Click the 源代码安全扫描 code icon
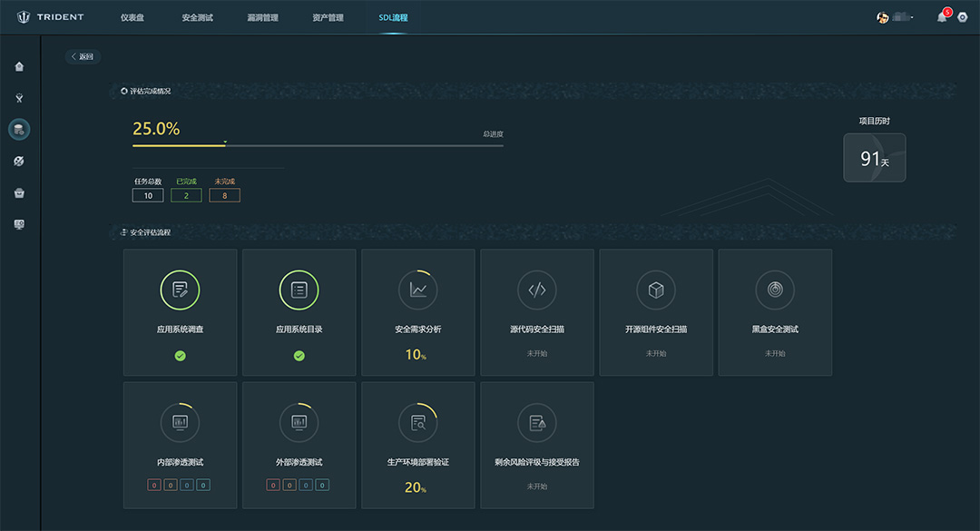Viewport: 980px width, 531px height. (x=537, y=290)
